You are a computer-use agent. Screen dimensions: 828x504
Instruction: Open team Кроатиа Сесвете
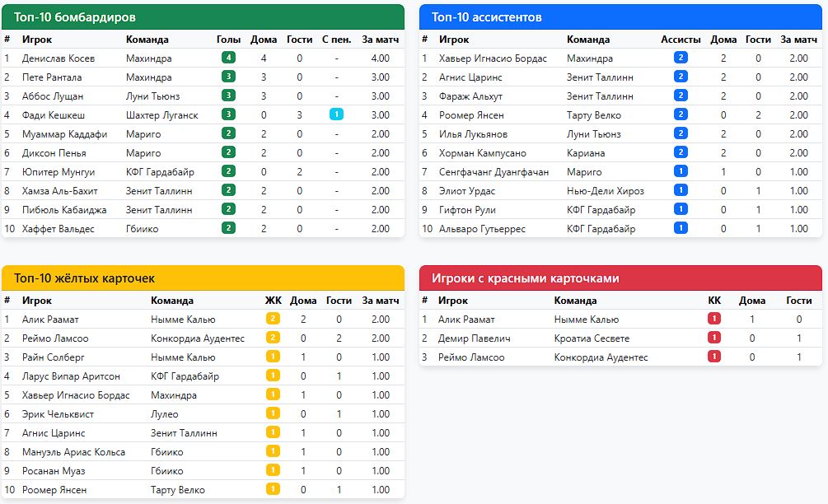pyautogui.click(x=592, y=338)
